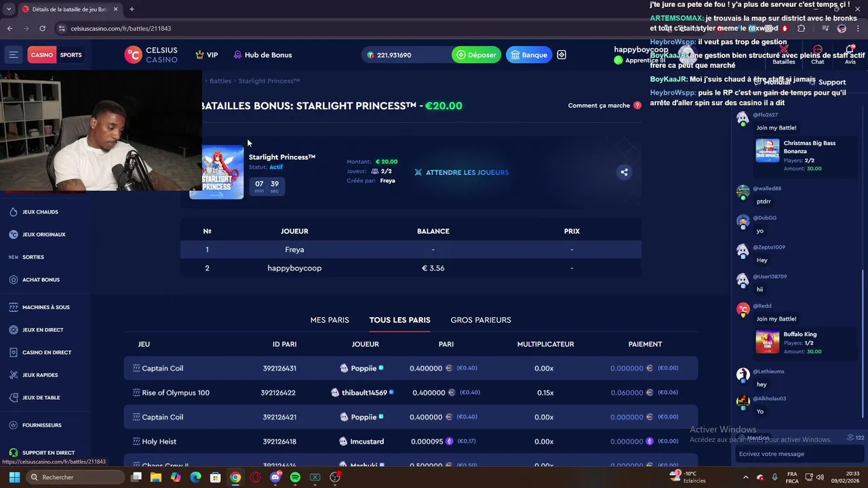This screenshot has height=488, width=868.
Task: Open Buffalo King battle thumbnail in chat
Action: point(768,342)
